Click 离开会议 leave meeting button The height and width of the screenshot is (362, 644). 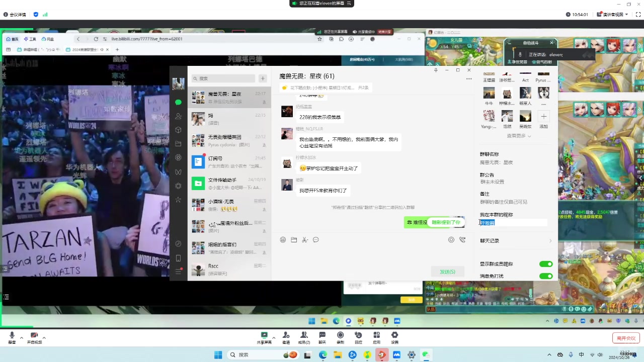626,338
